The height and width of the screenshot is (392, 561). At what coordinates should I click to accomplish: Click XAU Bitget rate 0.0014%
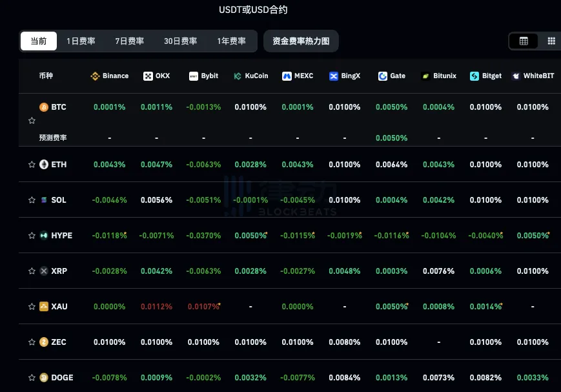(486, 306)
